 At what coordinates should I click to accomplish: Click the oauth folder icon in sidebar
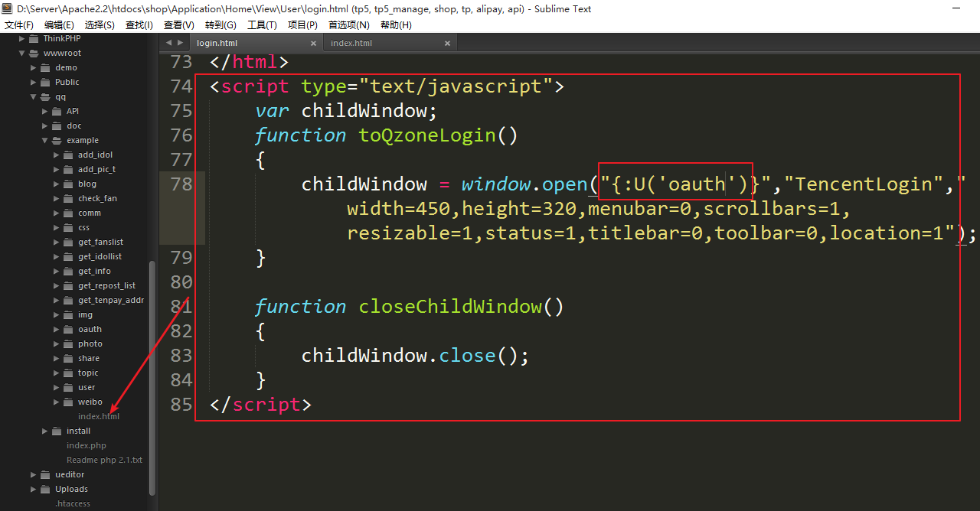pos(69,329)
